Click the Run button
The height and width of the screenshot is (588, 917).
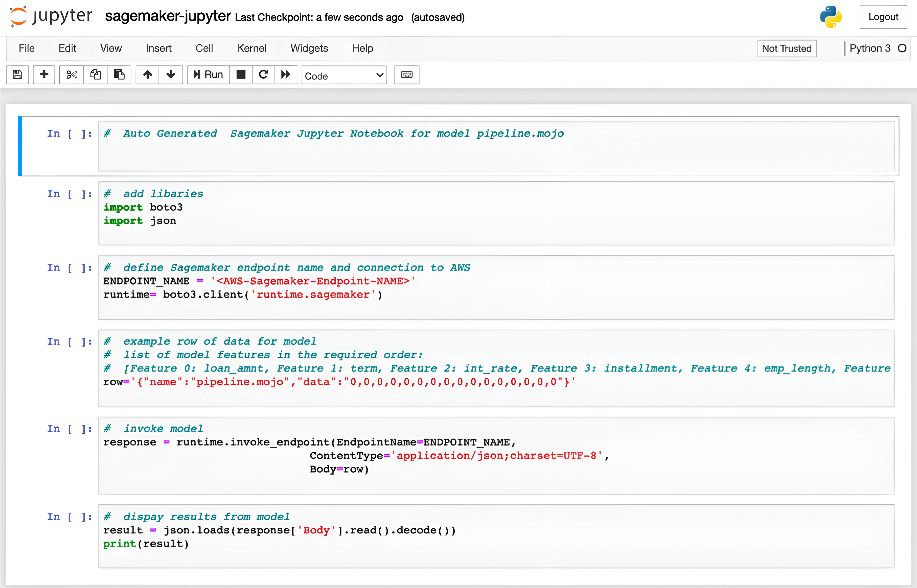click(x=209, y=75)
